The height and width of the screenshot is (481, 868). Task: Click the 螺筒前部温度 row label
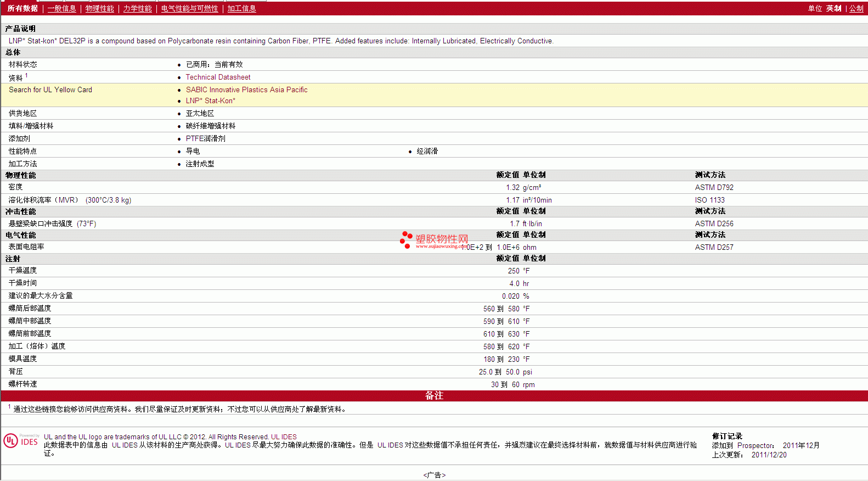click(30, 334)
